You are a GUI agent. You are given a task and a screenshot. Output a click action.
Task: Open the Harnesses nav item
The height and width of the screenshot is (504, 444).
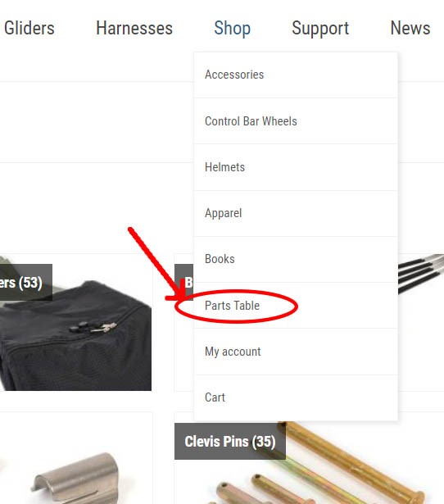click(134, 28)
